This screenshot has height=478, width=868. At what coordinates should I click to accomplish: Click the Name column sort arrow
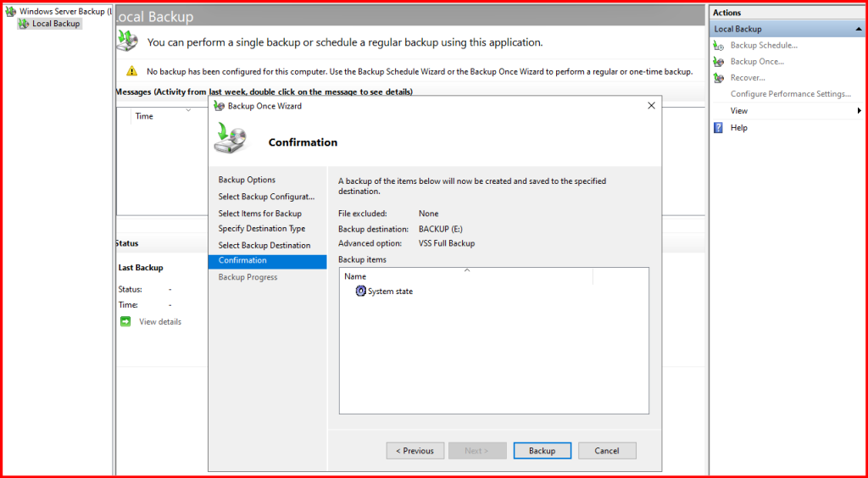pyautogui.click(x=466, y=270)
